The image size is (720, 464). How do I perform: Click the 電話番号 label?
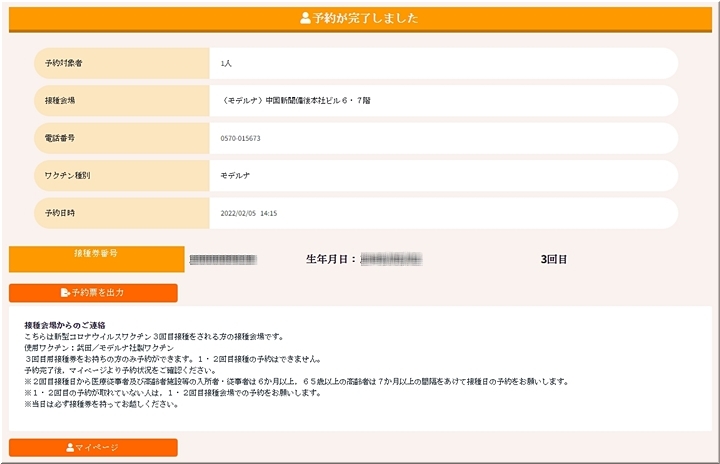61,138
